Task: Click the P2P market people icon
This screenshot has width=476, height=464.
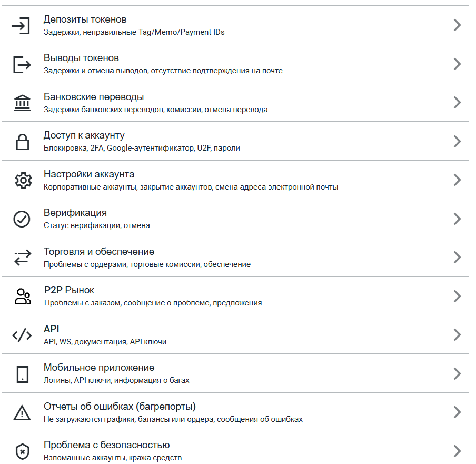Action: coord(23,297)
